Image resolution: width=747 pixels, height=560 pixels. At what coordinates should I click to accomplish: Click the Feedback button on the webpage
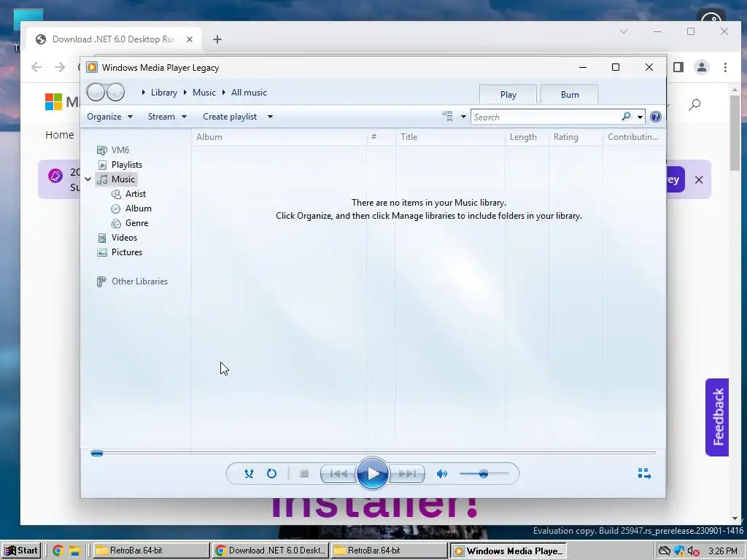coord(718,417)
